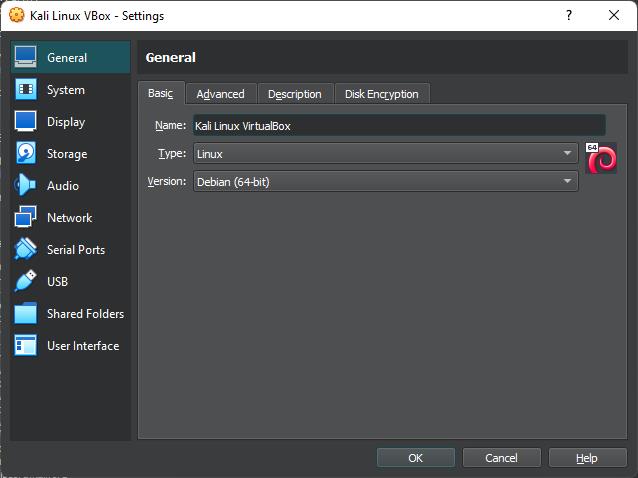The height and width of the screenshot is (478, 638).
Task: Click the Cancel button
Action: pos(501,458)
